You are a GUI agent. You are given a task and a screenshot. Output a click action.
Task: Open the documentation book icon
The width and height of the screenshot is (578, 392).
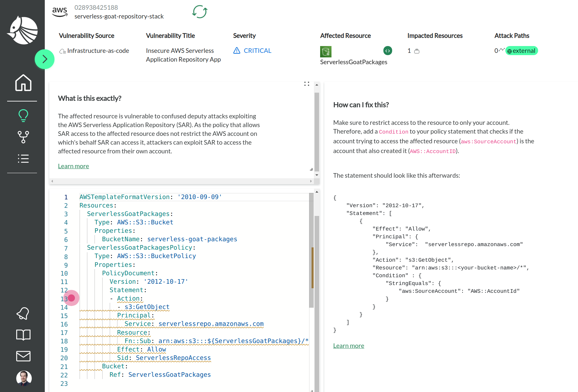point(23,335)
